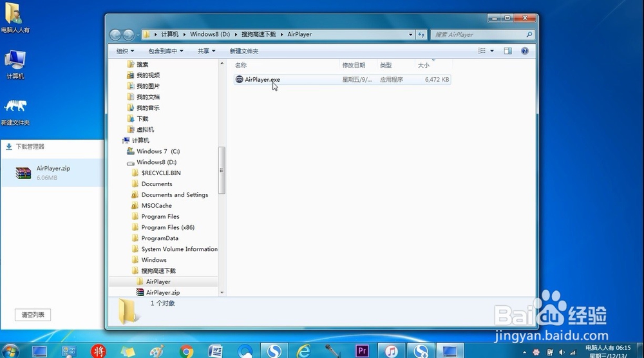Open Google Chrome from the taskbar

tap(186, 352)
